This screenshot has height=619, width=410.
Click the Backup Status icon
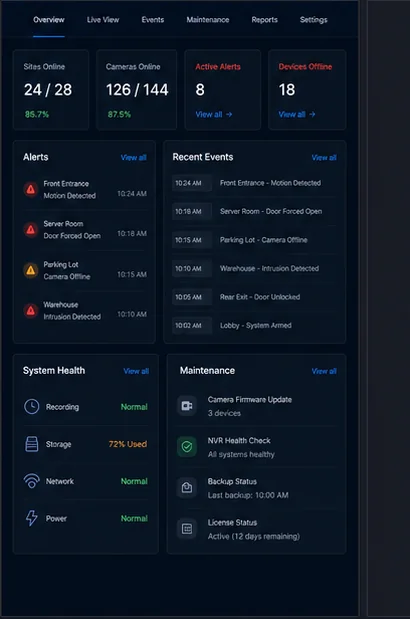pos(187,488)
